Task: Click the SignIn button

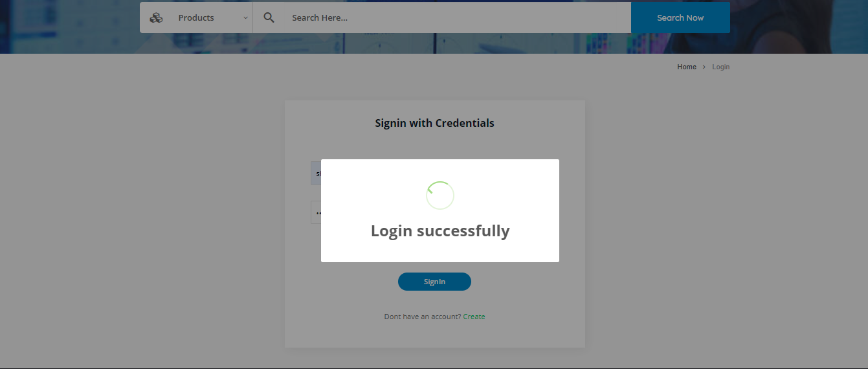Action: pos(434,282)
